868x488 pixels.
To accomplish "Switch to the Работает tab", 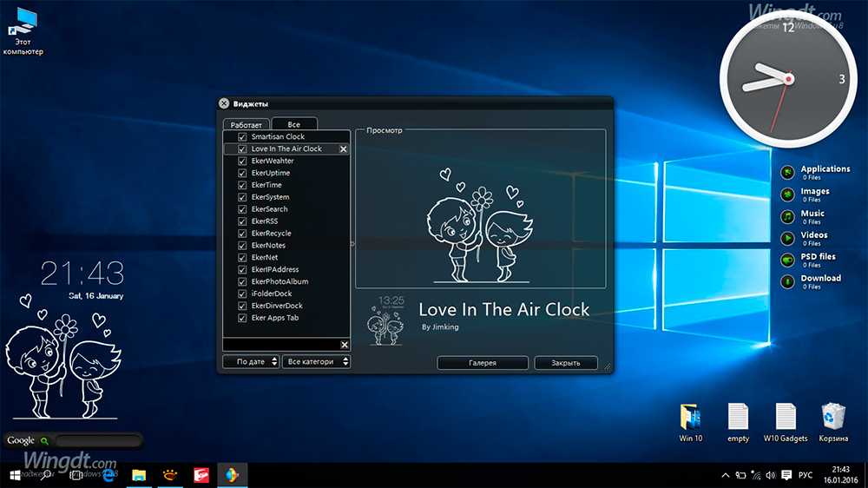I will click(x=246, y=125).
